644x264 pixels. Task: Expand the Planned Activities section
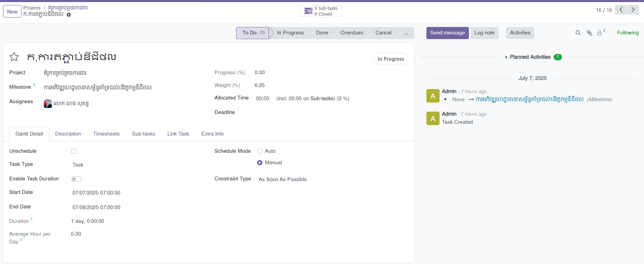(x=530, y=57)
